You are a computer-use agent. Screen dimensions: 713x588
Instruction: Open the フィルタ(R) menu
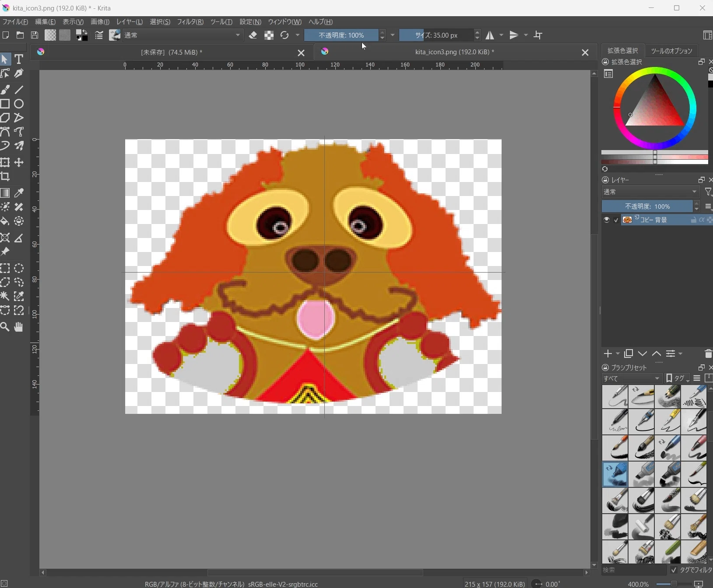point(190,22)
